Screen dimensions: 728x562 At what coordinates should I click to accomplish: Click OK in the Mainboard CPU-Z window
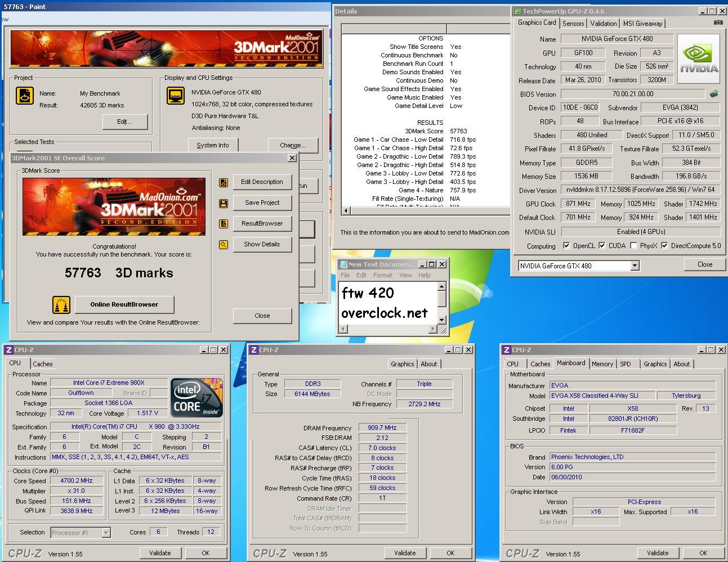coord(703,553)
